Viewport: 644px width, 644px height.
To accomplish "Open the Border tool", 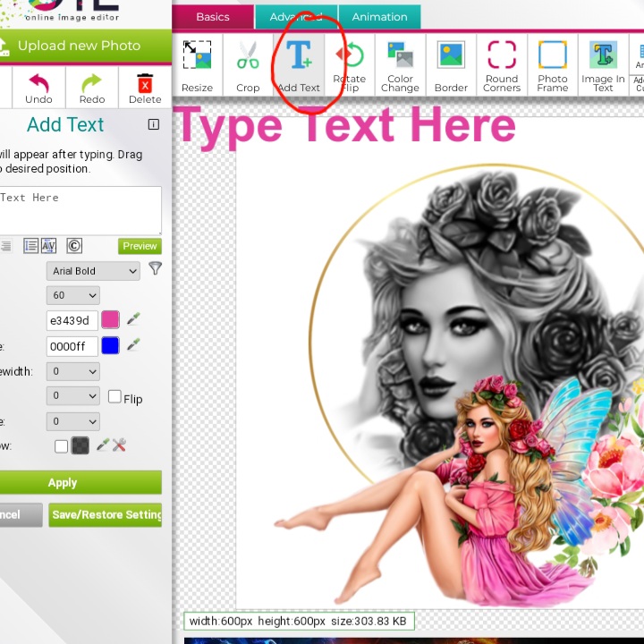I will (451, 65).
